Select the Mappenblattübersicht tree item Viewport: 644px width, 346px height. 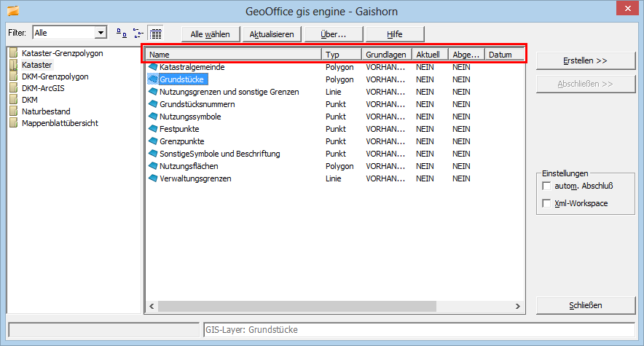(x=60, y=122)
